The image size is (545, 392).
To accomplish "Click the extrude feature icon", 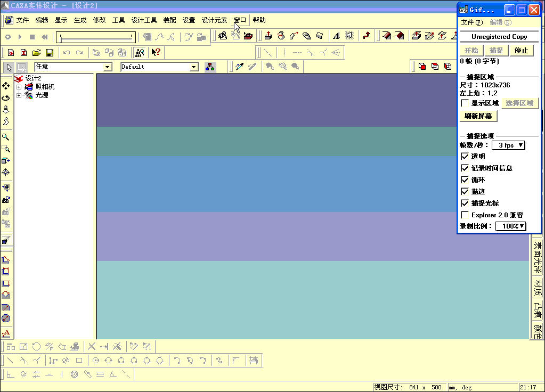I will [268, 36].
